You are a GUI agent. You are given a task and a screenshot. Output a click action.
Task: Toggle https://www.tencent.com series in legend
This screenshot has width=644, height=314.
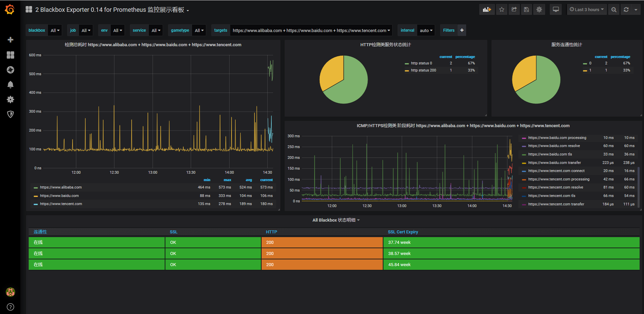pyautogui.click(x=61, y=204)
